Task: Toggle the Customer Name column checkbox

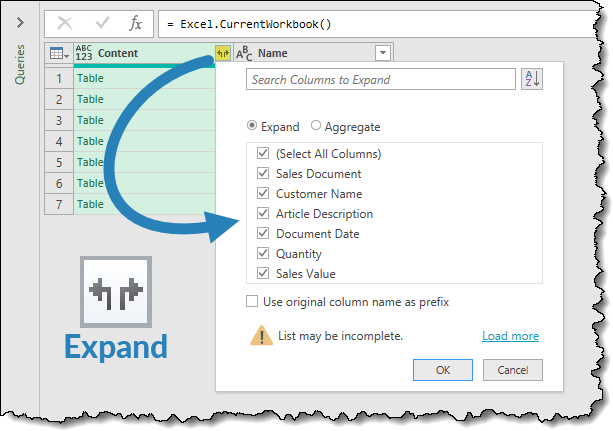Action: click(263, 194)
